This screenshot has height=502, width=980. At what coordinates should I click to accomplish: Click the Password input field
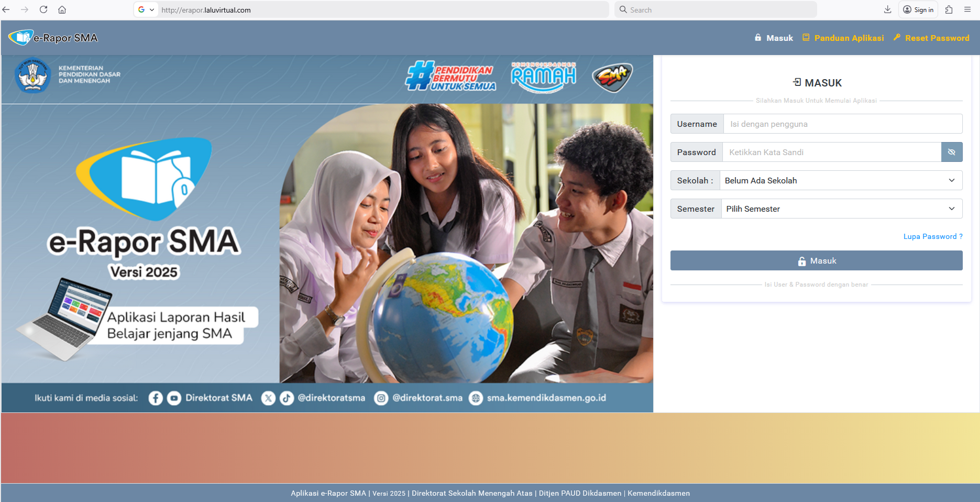[x=831, y=152]
